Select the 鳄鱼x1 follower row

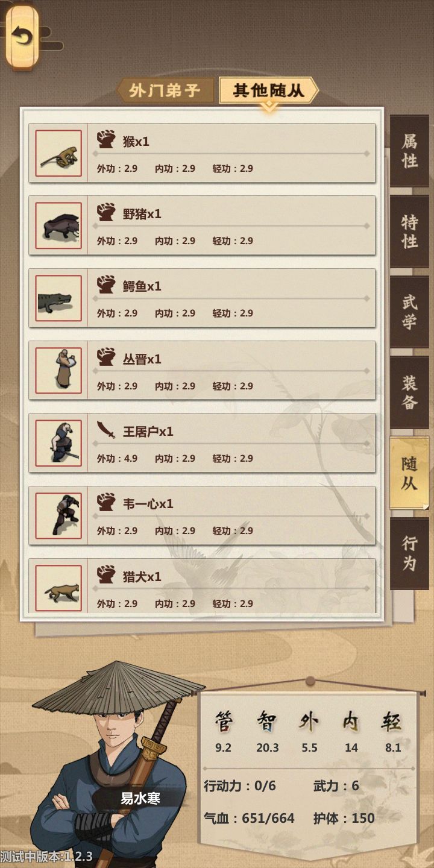[x=202, y=298]
